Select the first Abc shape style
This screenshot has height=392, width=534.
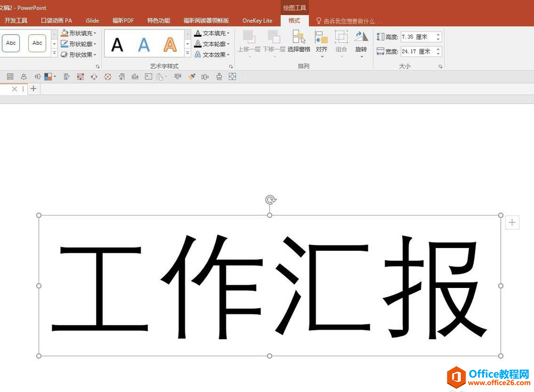[11, 43]
